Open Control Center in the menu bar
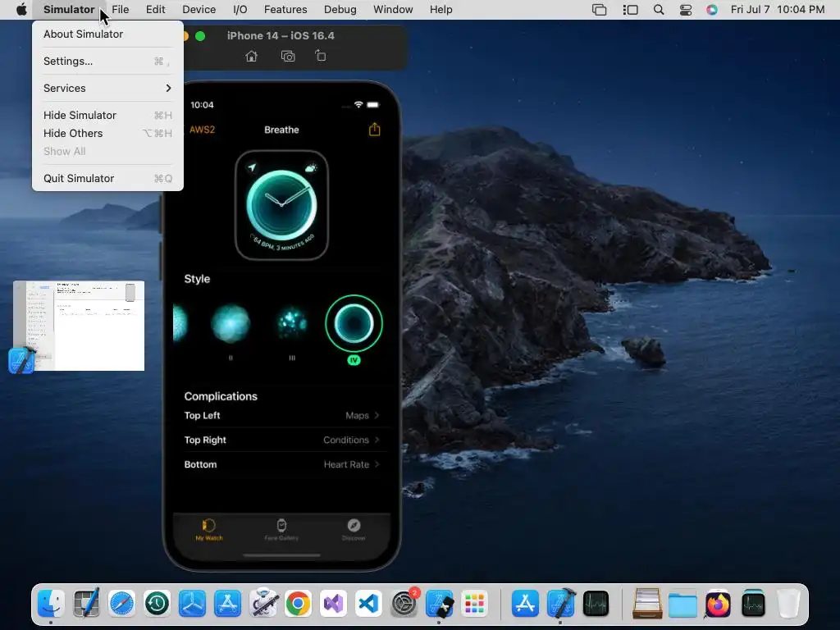This screenshot has width=840, height=630. click(685, 10)
